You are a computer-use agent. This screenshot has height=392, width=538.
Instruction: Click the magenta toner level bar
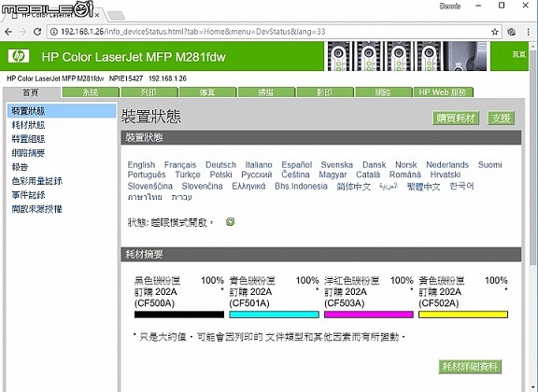[369, 315]
